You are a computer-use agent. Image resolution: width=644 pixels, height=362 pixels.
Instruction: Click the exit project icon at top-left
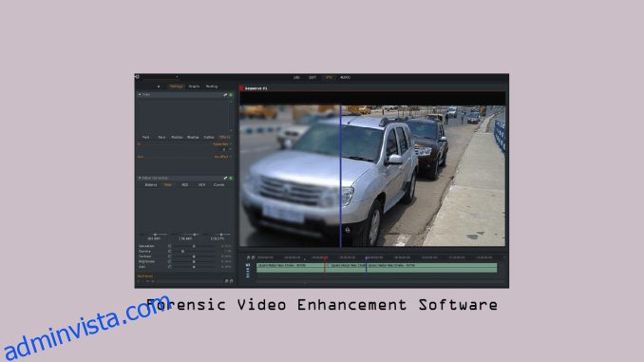pyautogui.click(x=137, y=77)
